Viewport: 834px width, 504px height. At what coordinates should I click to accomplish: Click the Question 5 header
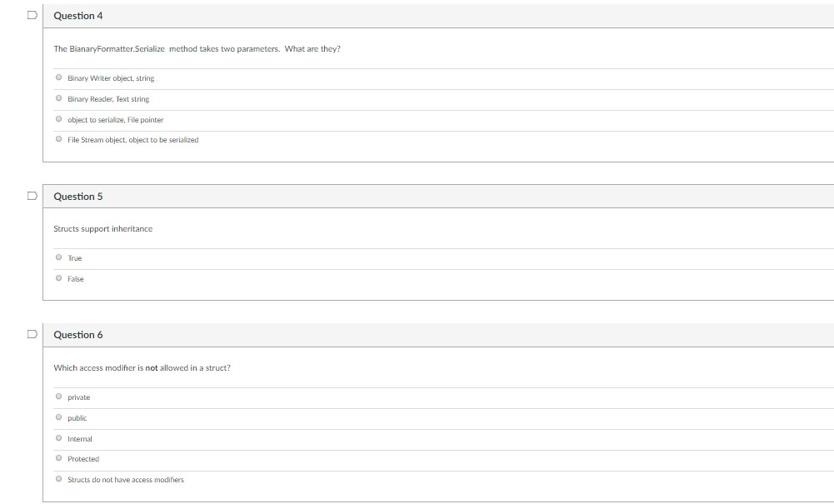(78, 196)
